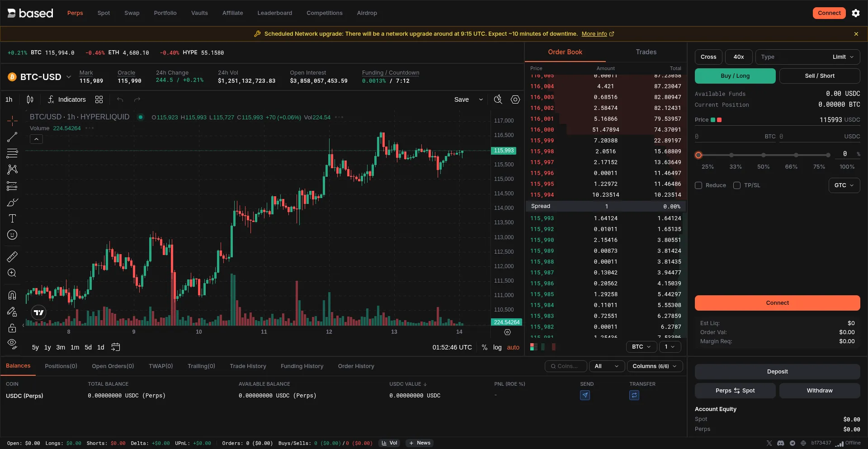Expand the GTC time-in-force dropdown
The height and width of the screenshot is (449, 868).
(844, 185)
